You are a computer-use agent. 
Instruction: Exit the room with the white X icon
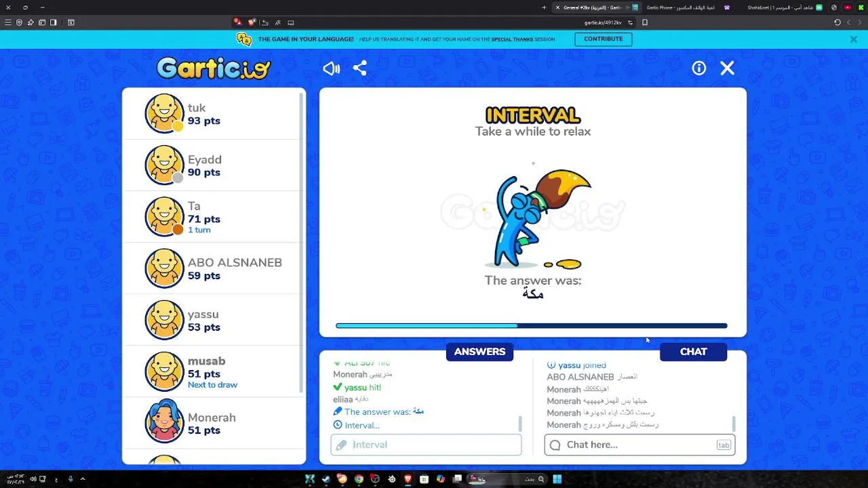click(727, 68)
